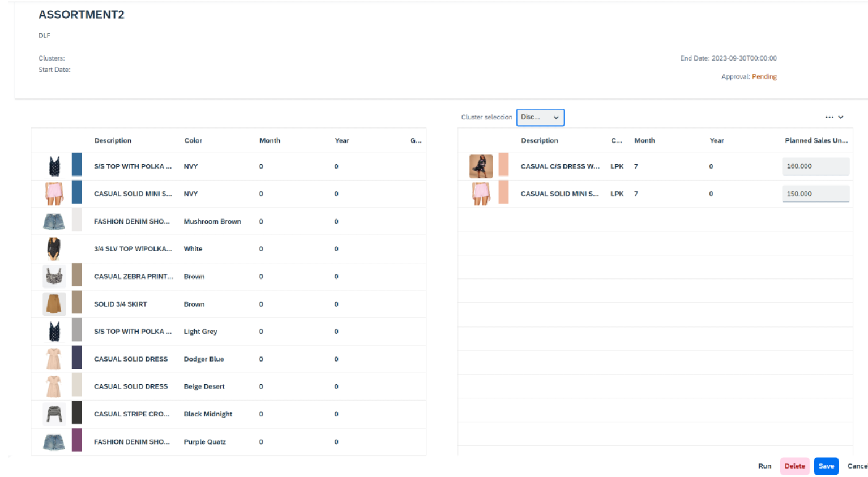This screenshot has width=868, height=477.
Task: Sort by the Month column header
Action: [x=270, y=140]
